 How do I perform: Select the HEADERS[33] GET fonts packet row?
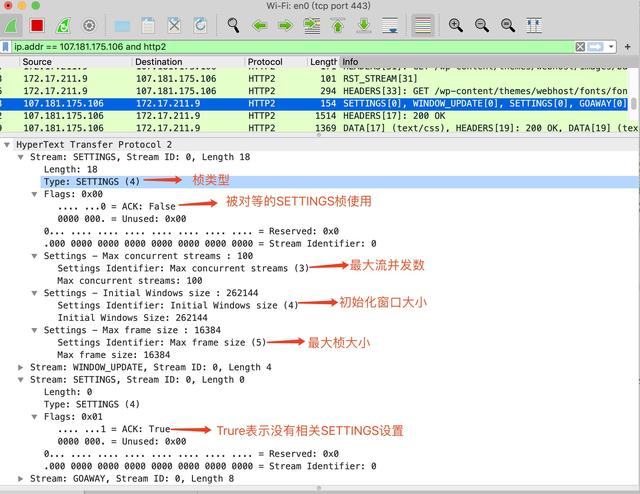tap(313, 91)
